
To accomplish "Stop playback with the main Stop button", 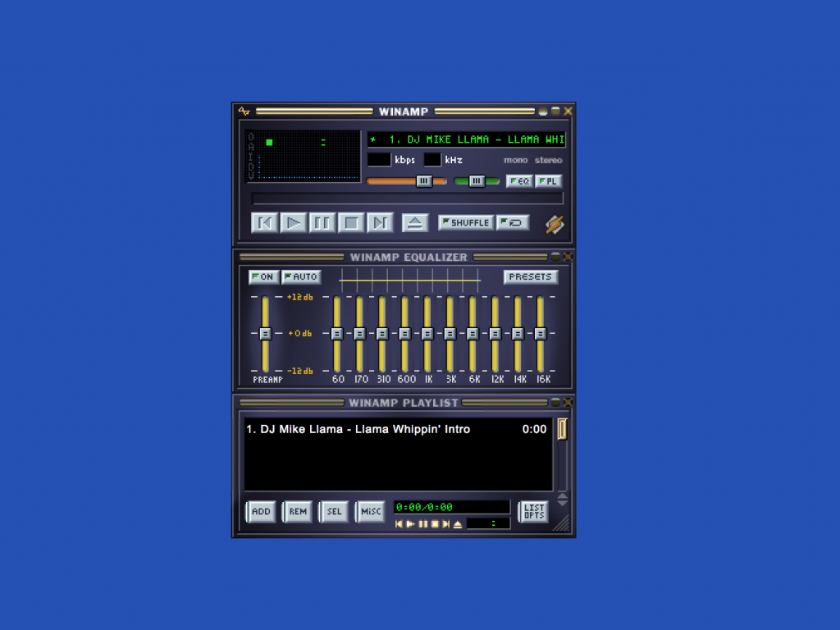I will tap(351, 222).
